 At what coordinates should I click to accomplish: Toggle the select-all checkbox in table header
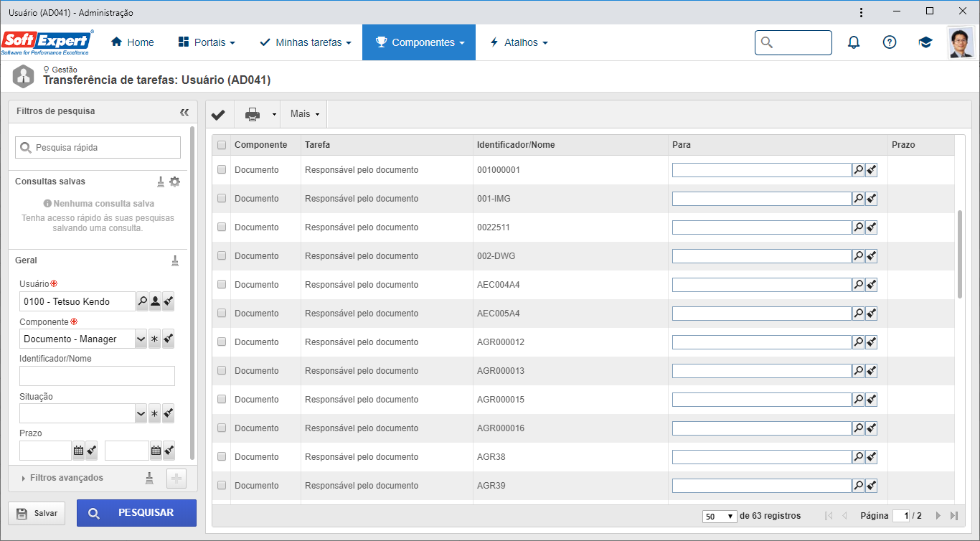222,145
